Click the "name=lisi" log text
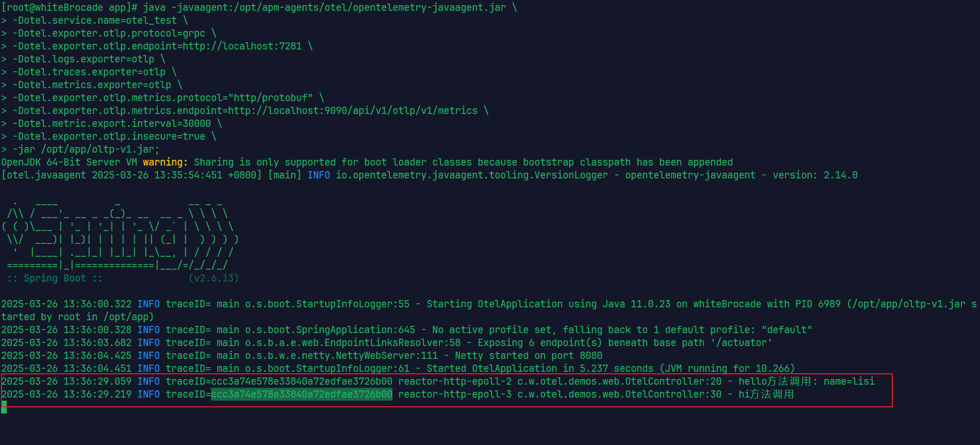Viewport: 980px width, 445px height. [849, 382]
